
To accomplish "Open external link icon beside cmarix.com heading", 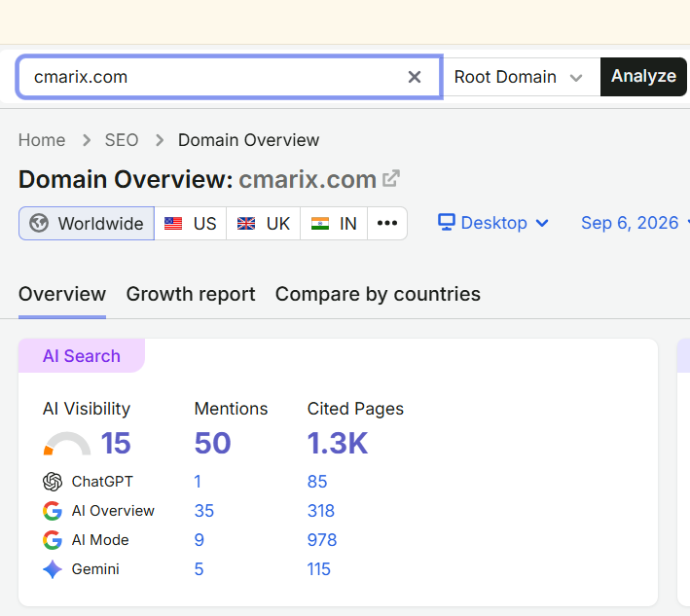I will (391, 179).
